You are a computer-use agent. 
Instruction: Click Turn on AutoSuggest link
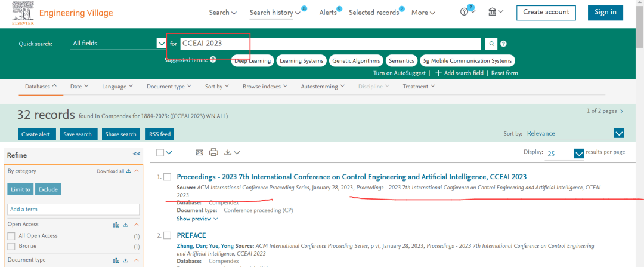coord(400,73)
